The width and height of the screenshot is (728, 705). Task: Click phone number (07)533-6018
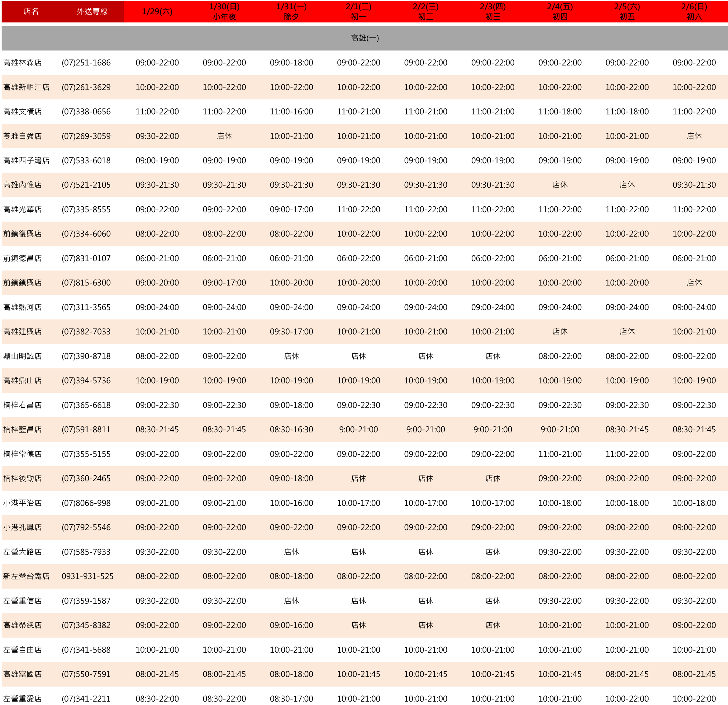[86, 161]
